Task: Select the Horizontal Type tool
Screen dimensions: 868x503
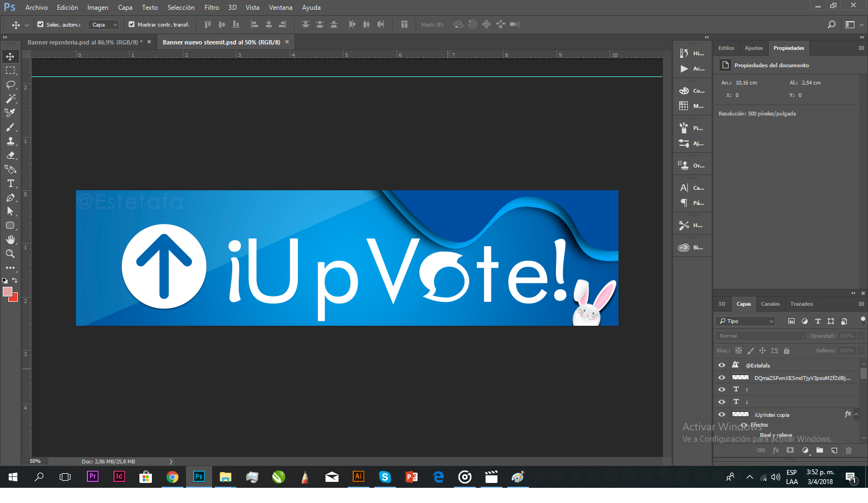Action: tap(10, 183)
